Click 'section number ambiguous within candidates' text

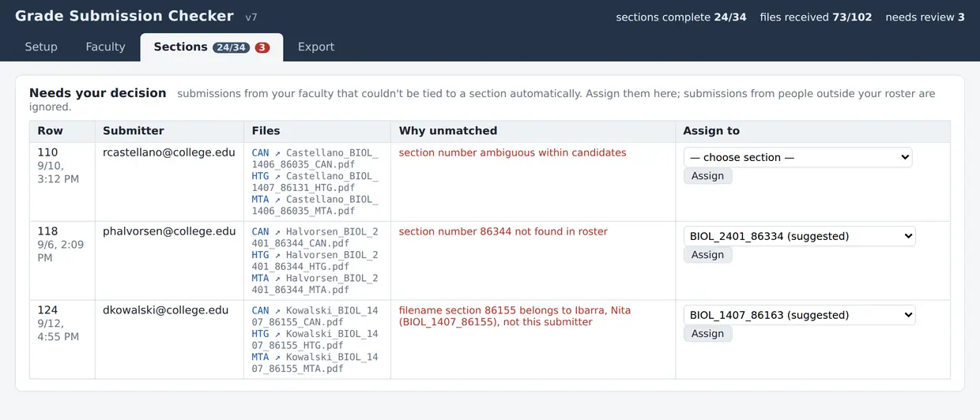pos(512,152)
